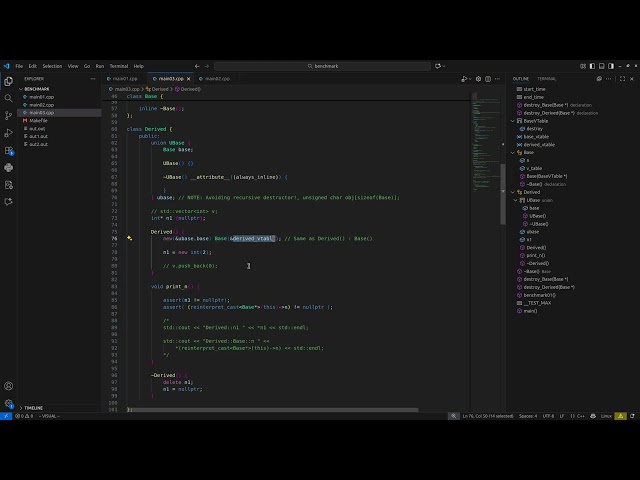Image resolution: width=640 pixels, height=480 pixels.
Task: Collapse the UBase union node in Outline
Action: tap(516, 200)
